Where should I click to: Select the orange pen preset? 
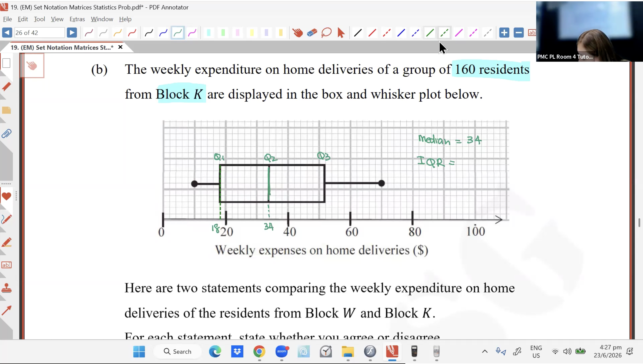click(x=118, y=33)
